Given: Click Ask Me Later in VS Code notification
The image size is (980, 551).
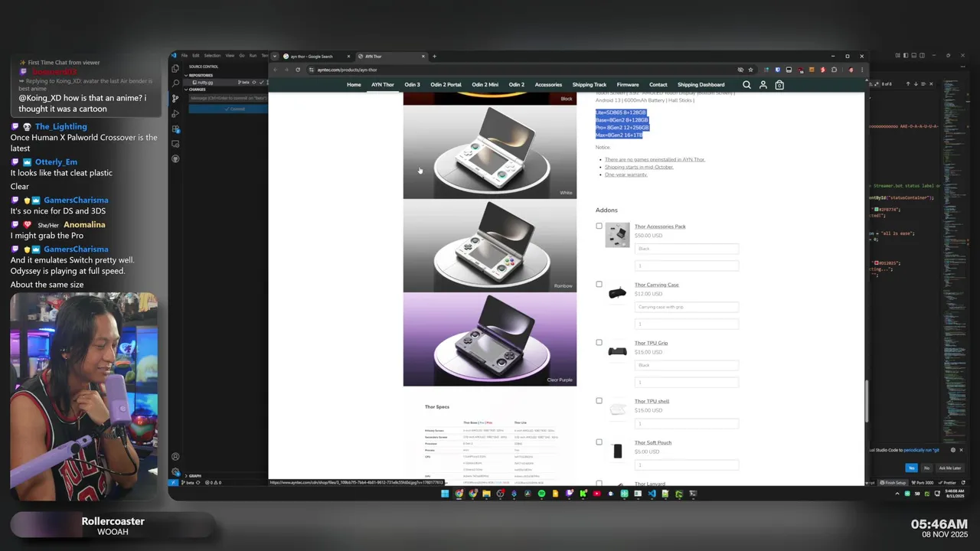Looking at the screenshot, I should pos(949,468).
